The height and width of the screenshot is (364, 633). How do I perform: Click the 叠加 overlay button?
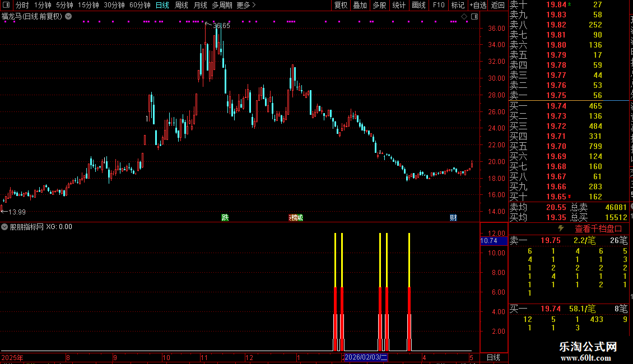360,5
